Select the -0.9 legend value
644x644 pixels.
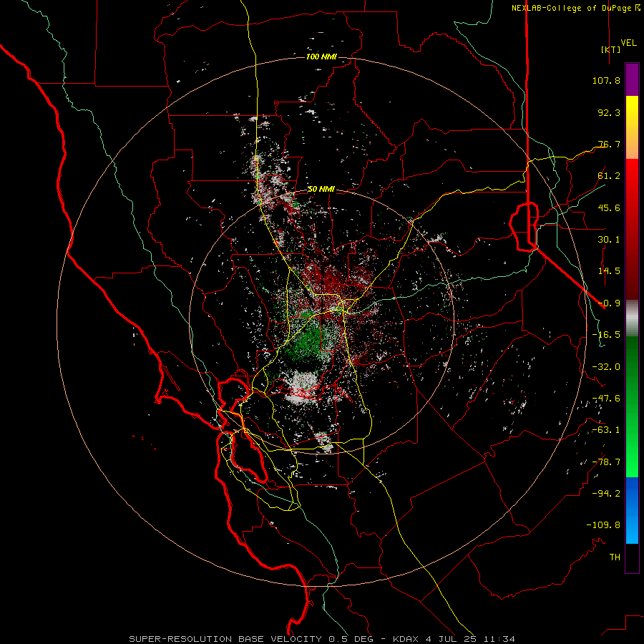click(x=609, y=303)
